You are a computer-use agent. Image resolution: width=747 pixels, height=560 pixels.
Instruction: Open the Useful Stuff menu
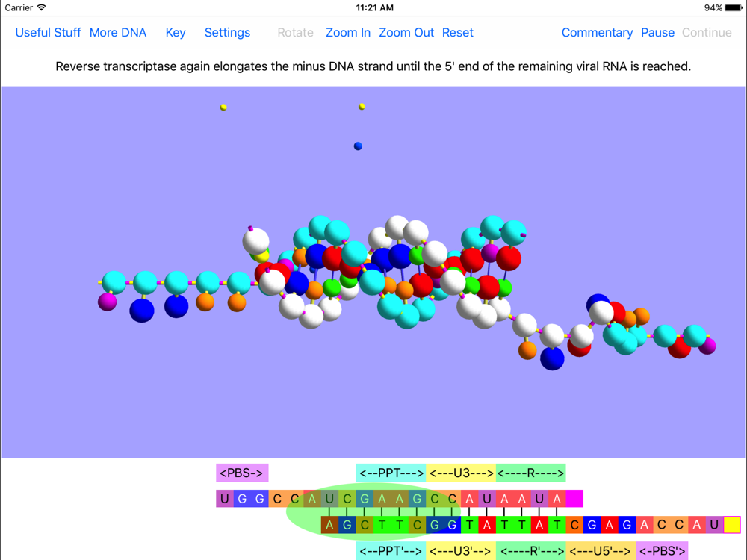pyautogui.click(x=48, y=32)
